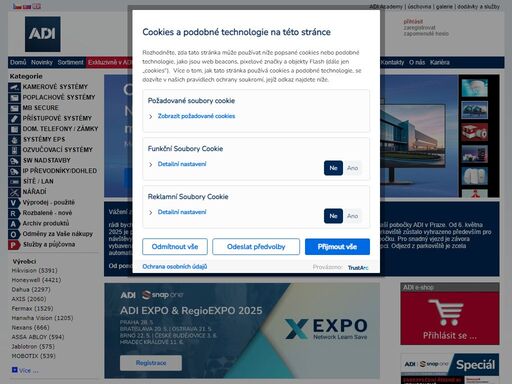This screenshot has height=384, width=512.
Task: Open the Ochrana osobních údajů link
Action: [175, 267]
